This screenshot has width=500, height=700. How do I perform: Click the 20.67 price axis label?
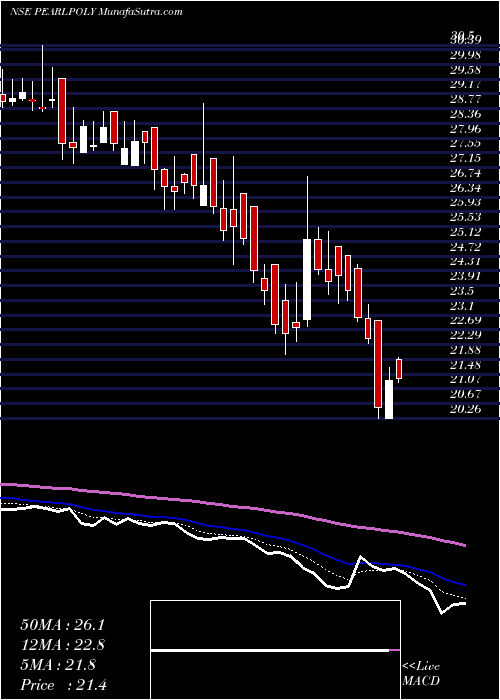point(466,394)
